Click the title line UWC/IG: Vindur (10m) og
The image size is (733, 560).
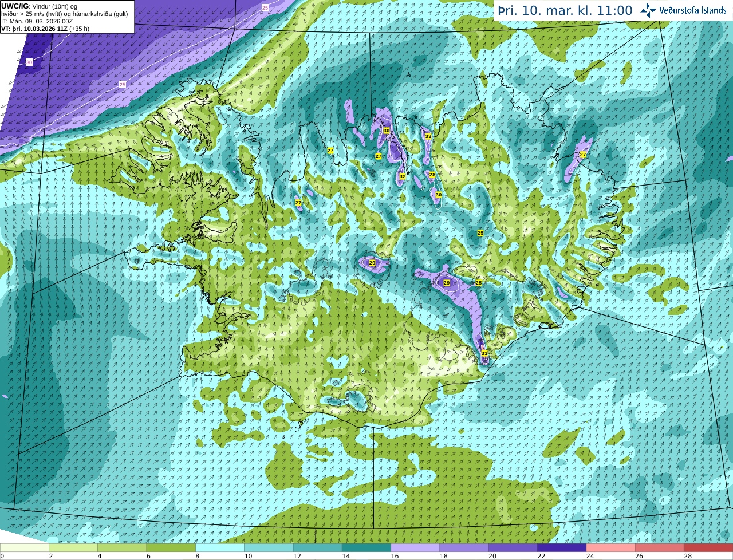39,6
